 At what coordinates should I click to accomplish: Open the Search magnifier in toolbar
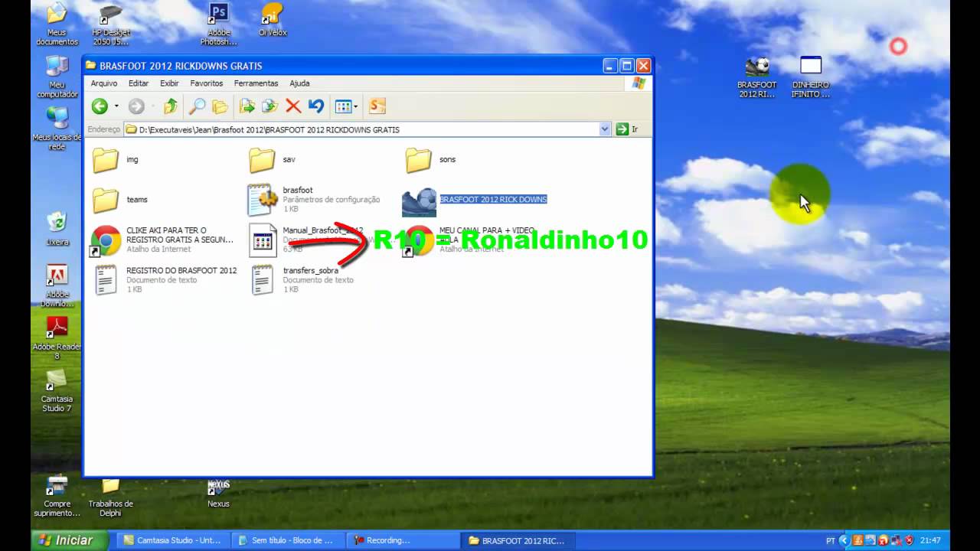click(197, 106)
